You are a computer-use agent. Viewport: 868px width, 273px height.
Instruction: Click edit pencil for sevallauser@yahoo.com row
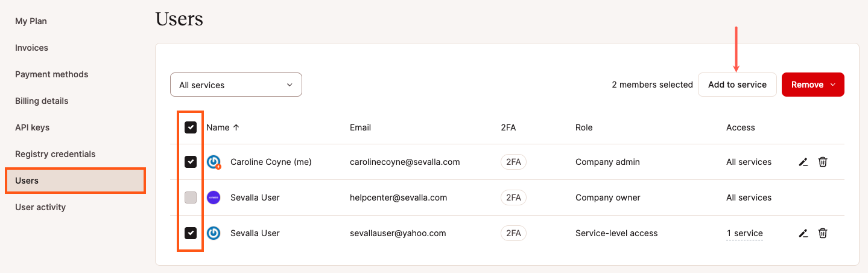pyautogui.click(x=803, y=233)
